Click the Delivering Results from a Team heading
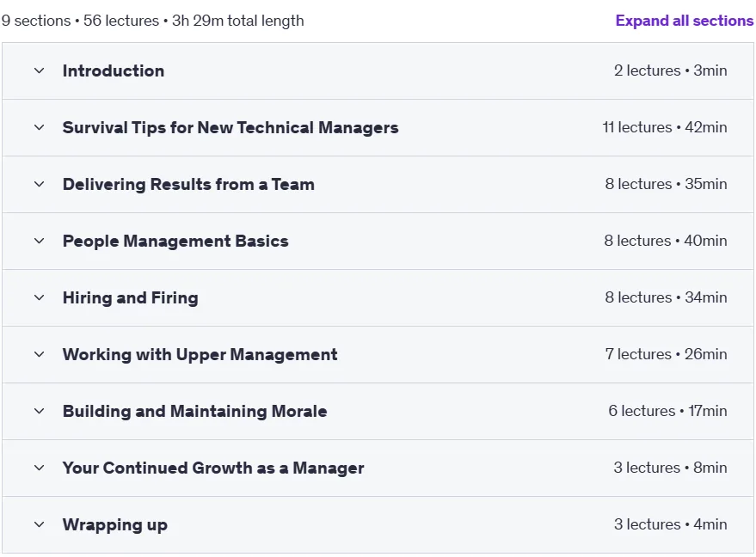 coord(188,184)
